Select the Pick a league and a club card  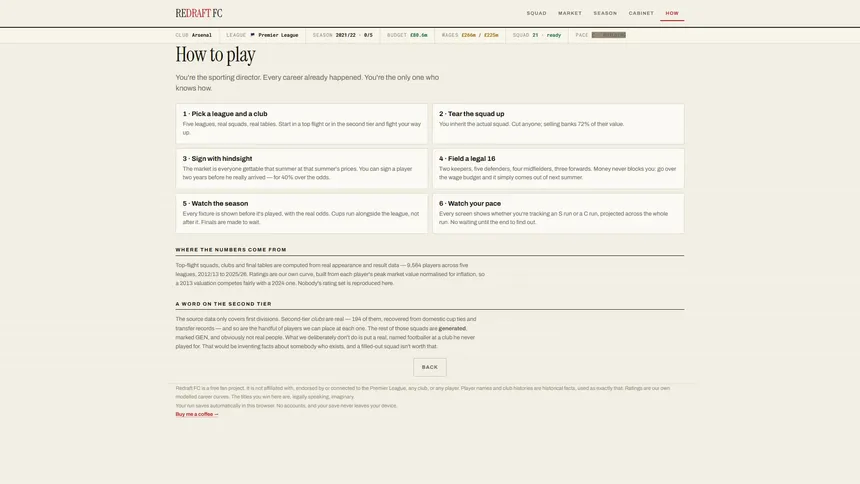(302, 124)
